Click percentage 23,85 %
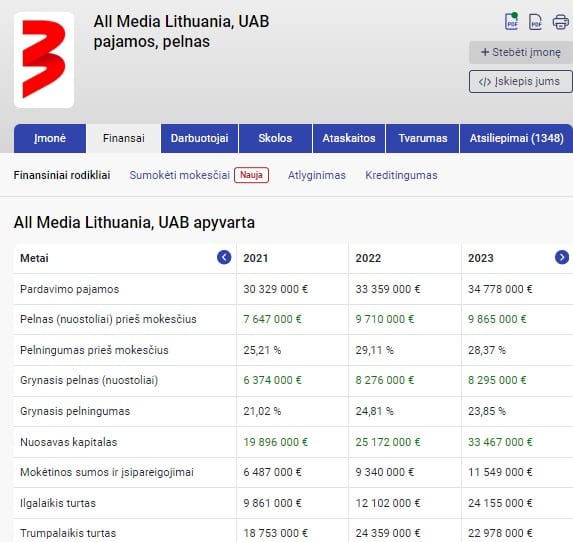Screen dimensions: 573x542 (487, 411)
